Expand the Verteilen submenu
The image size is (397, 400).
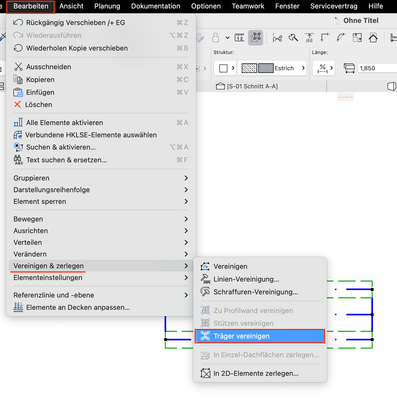coord(100,242)
